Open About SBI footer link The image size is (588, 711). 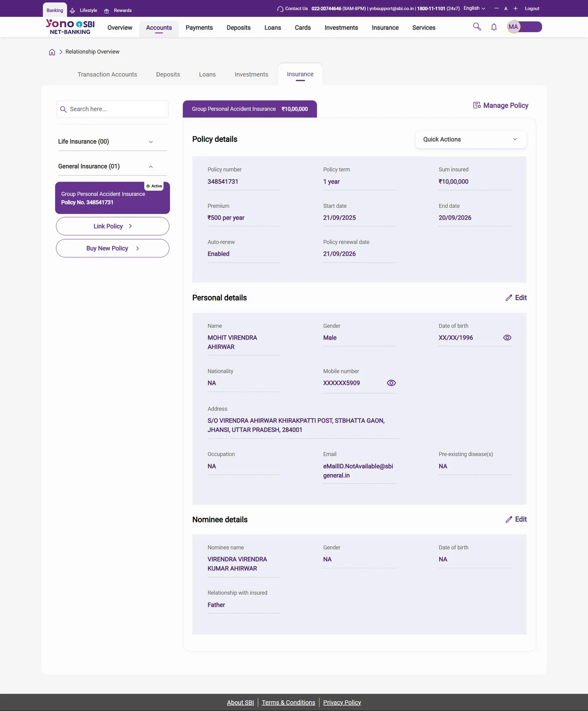point(240,702)
